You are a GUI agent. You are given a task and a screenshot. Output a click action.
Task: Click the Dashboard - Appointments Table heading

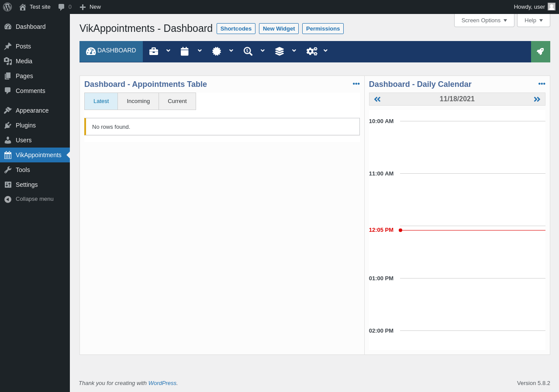tap(145, 84)
